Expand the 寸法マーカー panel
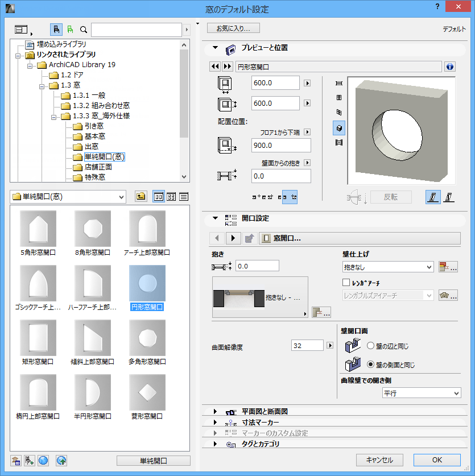This screenshot has height=476, width=475. coord(216,422)
